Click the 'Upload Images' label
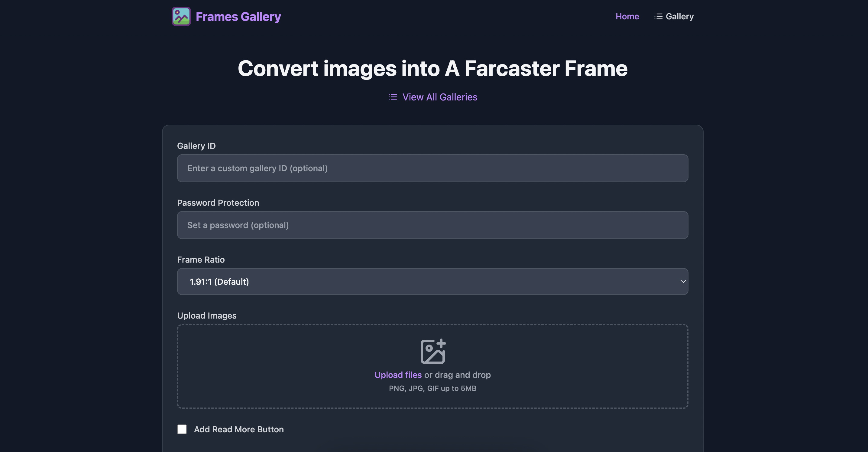Image resolution: width=868 pixels, height=452 pixels. (x=207, y=316)
